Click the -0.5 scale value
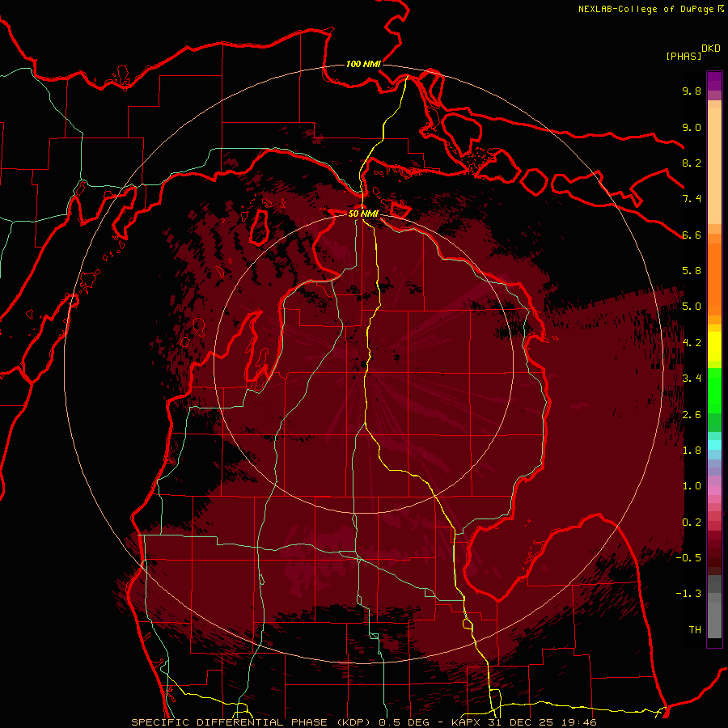The height and width of the screenshot is (728, 728). pyautogui.click(x=688, y=558)
